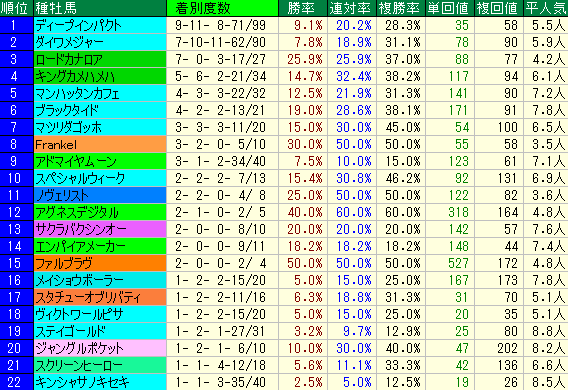
Task: Select the ディープインパクト row name
Action: click(x=100, y=25)
